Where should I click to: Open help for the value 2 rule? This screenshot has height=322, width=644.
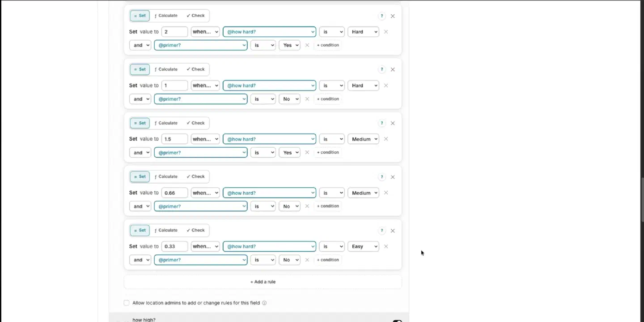coord(381,16)
